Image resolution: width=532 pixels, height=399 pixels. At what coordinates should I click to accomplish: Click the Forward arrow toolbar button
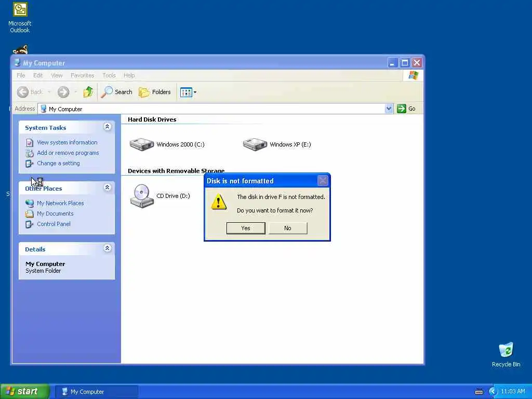point(63,92)
